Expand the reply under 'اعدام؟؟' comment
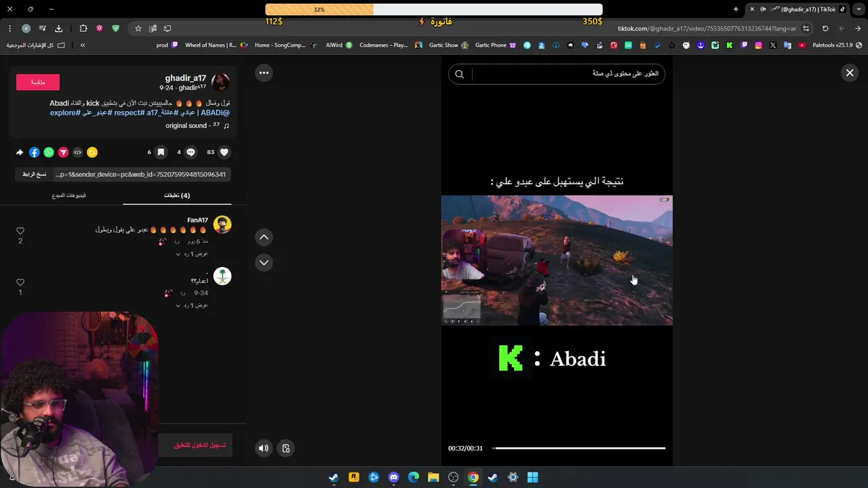Viewport: 868px width, 488px height. click(x=192, y=305)
